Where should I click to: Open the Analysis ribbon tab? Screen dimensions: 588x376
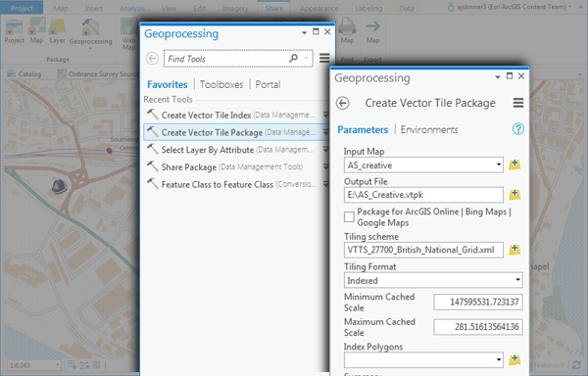(x=132, y=8)
